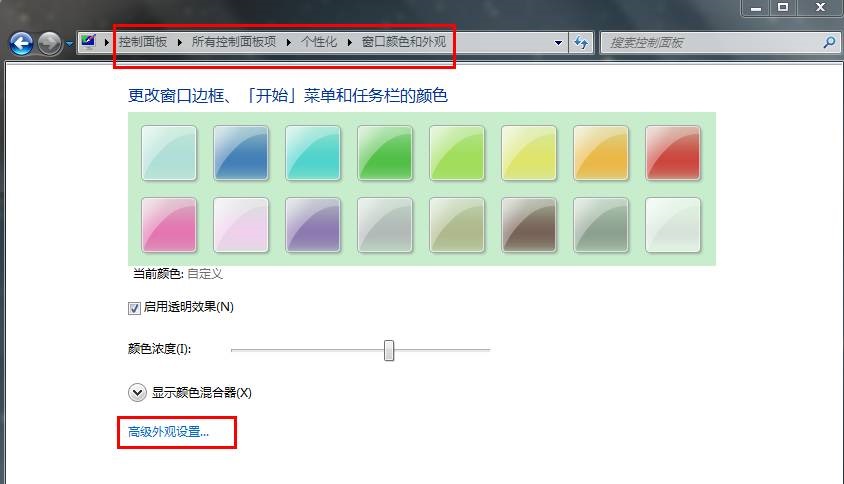Expand arrow after 控制面板 breadcrumb
Viewport: 844px width, 484px height.
[x=179, y=42]
